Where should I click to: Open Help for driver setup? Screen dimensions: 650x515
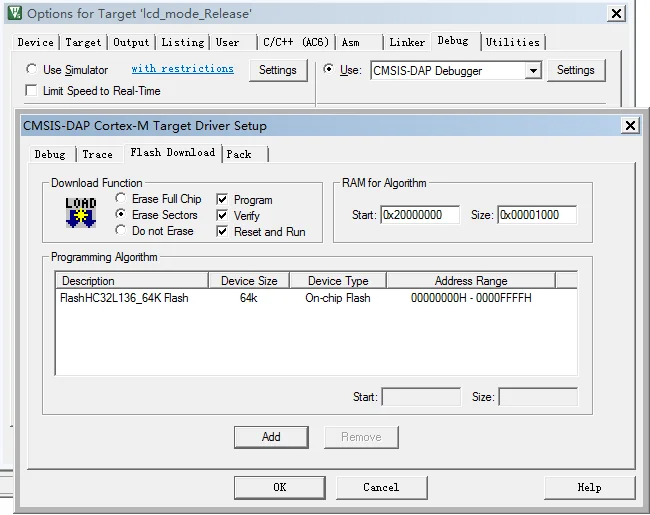coord(589,488)
